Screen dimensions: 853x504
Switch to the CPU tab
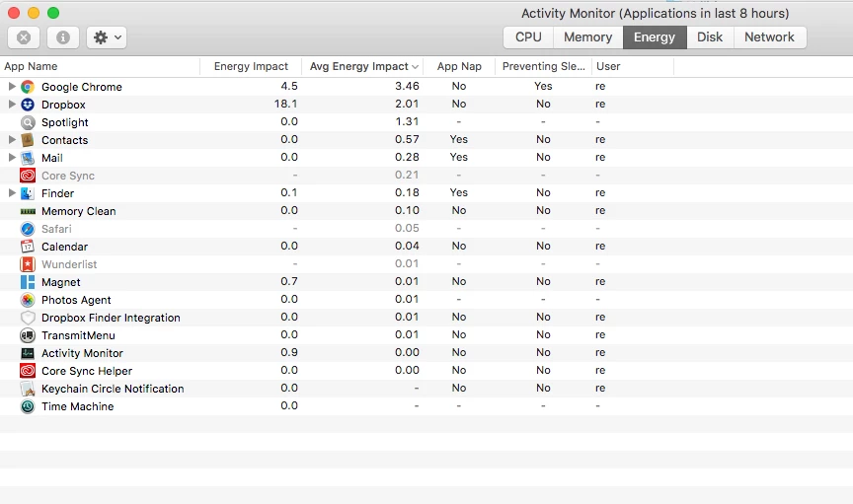click(528, 36)
